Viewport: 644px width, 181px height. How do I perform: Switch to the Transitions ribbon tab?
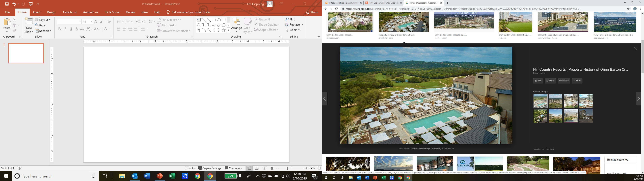coord(69,12)
